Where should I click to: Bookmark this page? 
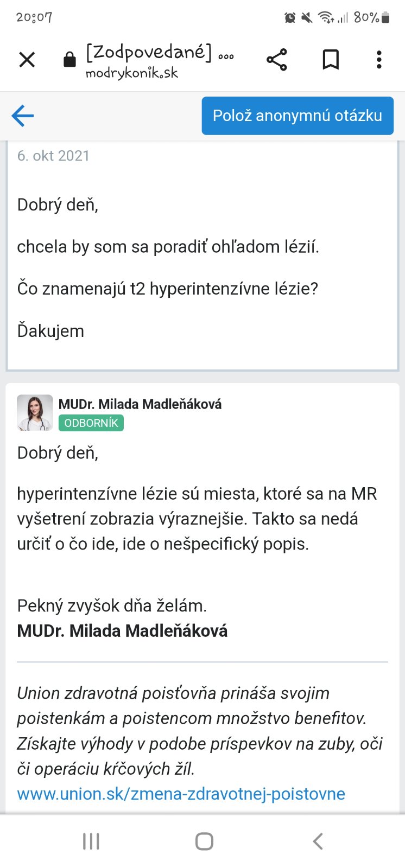click(x=331, y=60)
